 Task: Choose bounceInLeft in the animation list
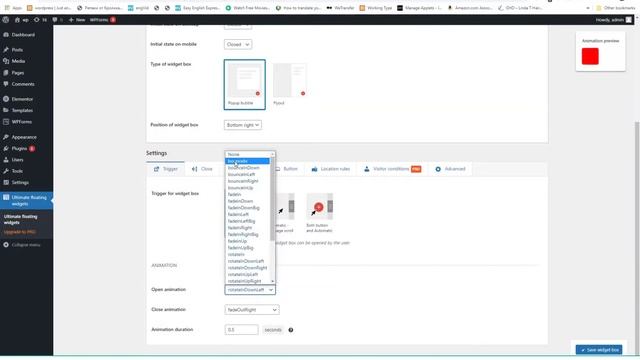(247, 174)
